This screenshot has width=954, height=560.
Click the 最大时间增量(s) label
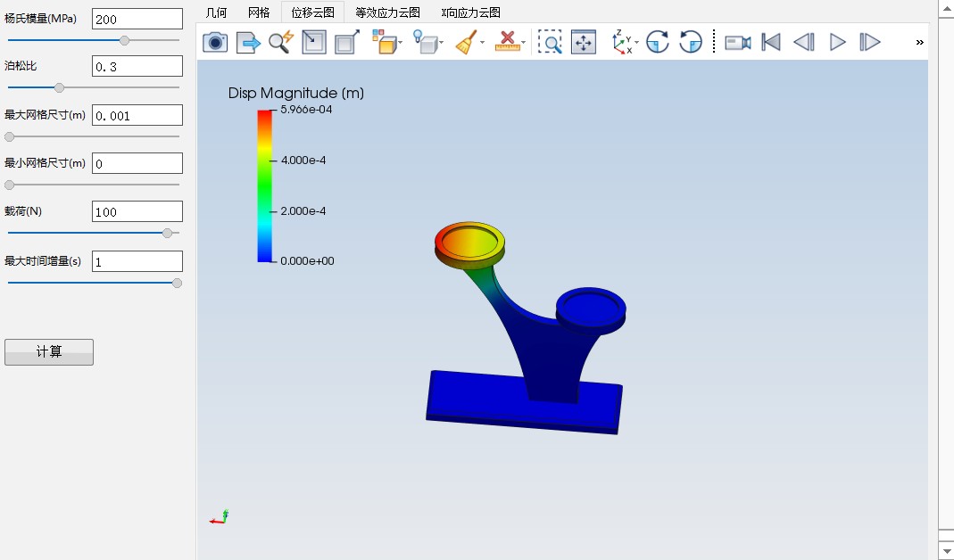[x=43, y=261]
